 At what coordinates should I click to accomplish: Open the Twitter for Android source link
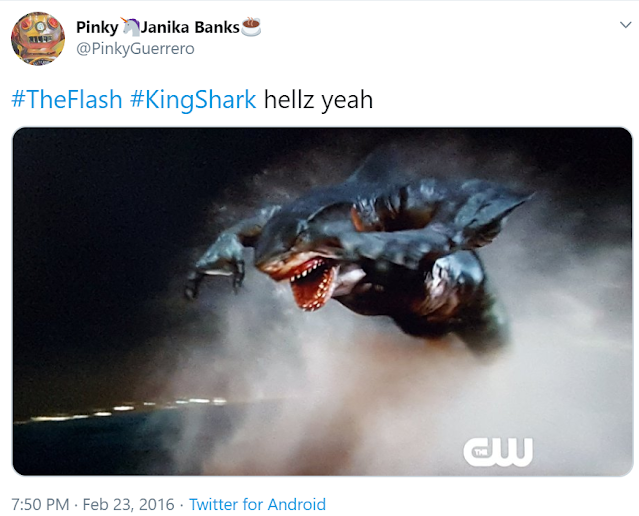point(257,505)
